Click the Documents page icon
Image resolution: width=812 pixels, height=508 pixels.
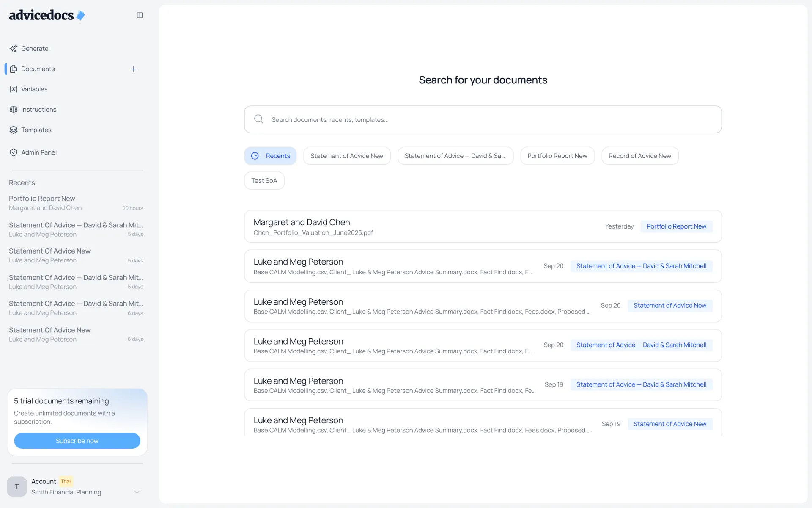click(x=14, y=69)
